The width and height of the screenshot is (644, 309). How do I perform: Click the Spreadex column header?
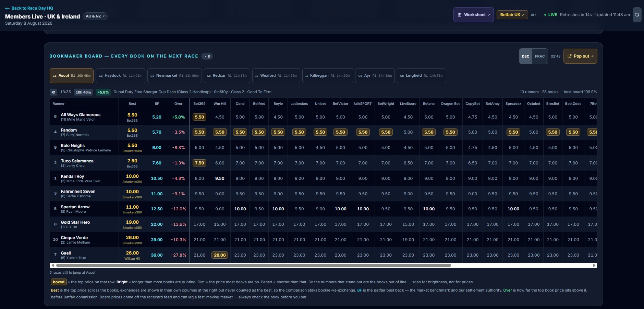click(513, 103)
